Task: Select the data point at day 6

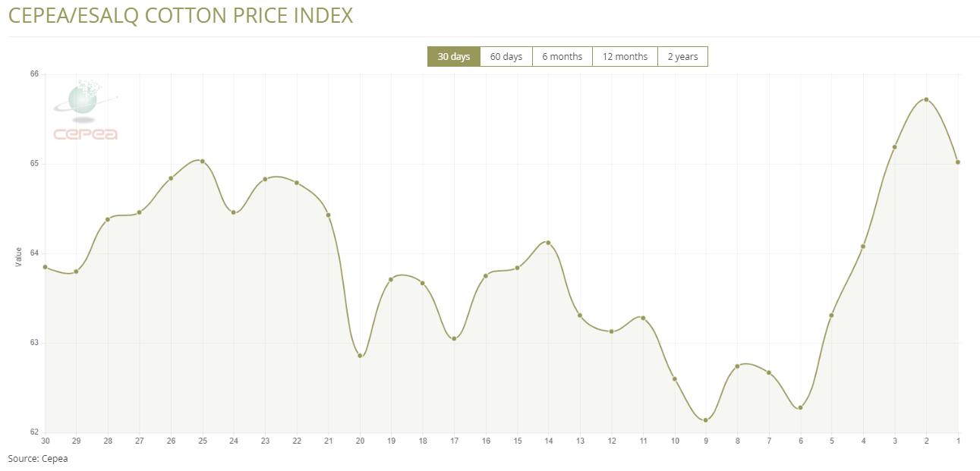Action: click(x=800, y=408)
